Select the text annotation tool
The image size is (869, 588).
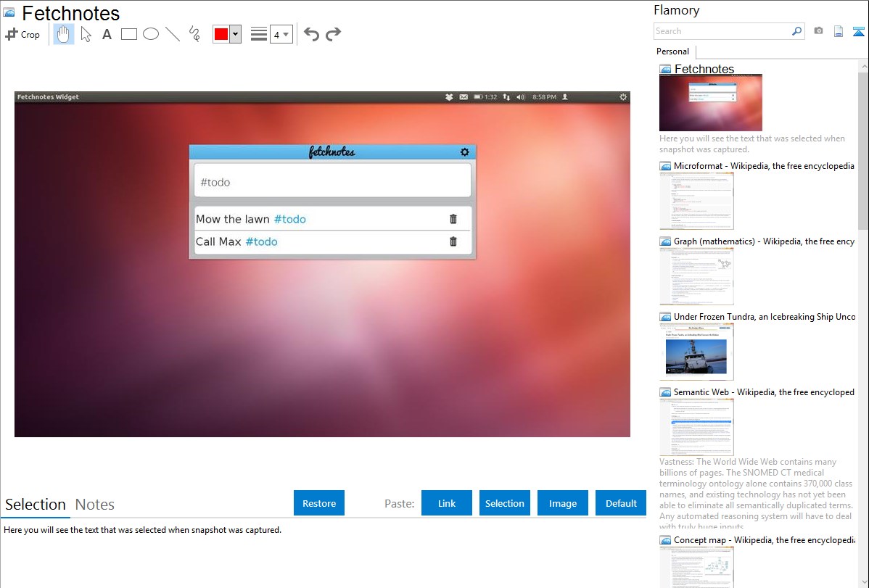(107, 34)
